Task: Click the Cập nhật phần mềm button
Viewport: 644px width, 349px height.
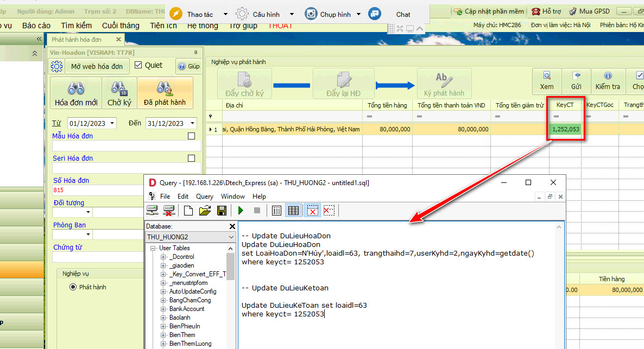Action: (488, 11)
